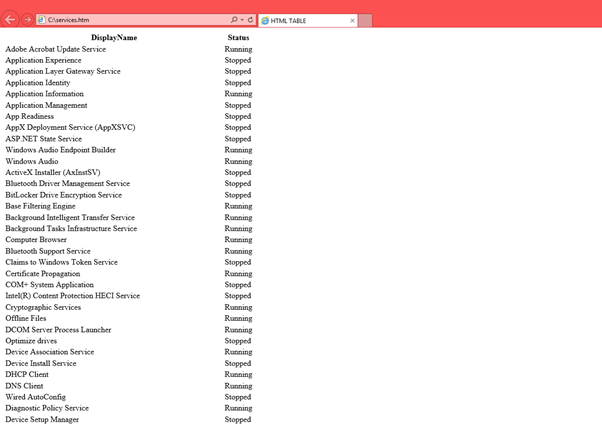
Task: Click Stopped status of Wired AutoConfig
Action: point(238,397)
